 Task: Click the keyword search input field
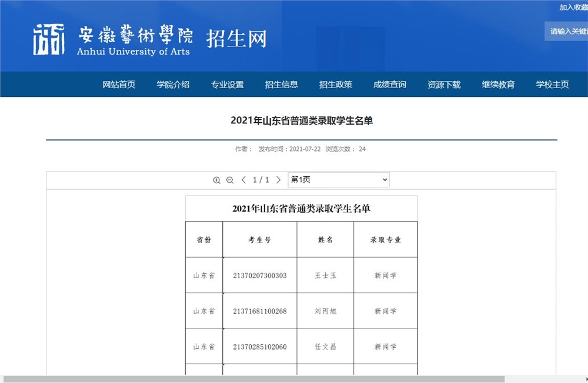pos(566,31)
